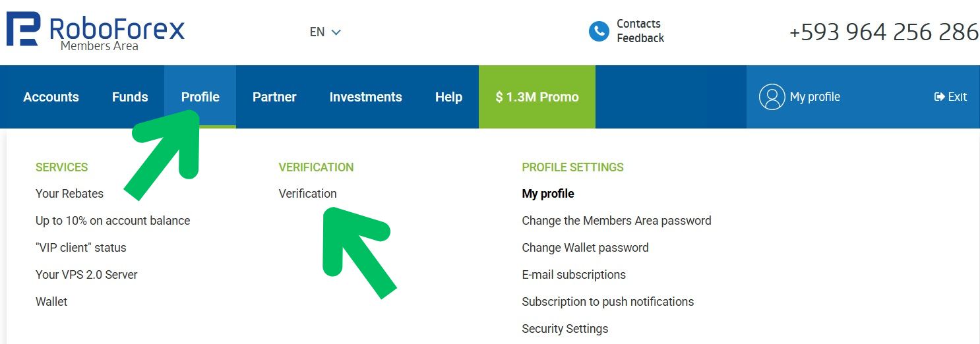Open the Verification link
This screenshot has height=344, width=980.
pyautogui.click(x=307, y=194)
